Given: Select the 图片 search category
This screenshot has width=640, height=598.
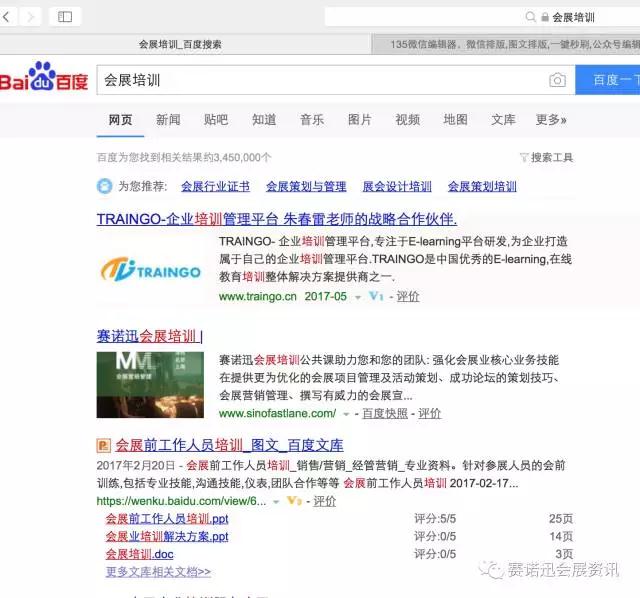Looking at the screenshot, I should pos(360,120).
